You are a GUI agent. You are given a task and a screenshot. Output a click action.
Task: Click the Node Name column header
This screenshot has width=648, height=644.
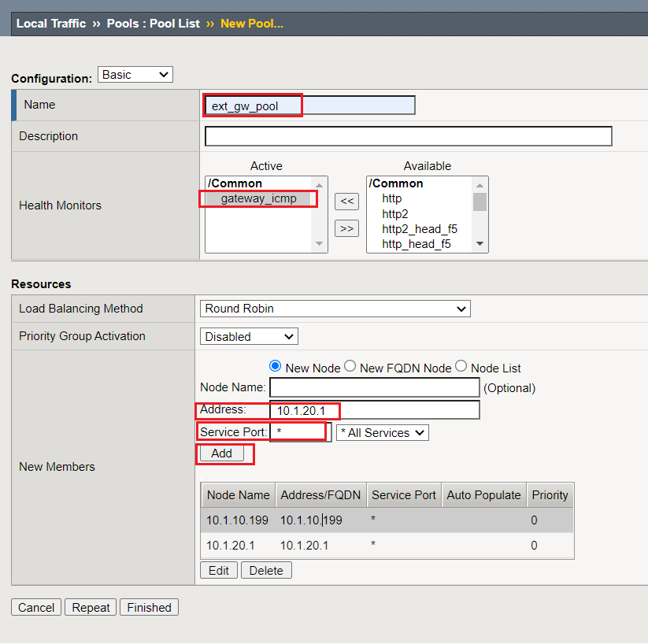coord(239,494)
